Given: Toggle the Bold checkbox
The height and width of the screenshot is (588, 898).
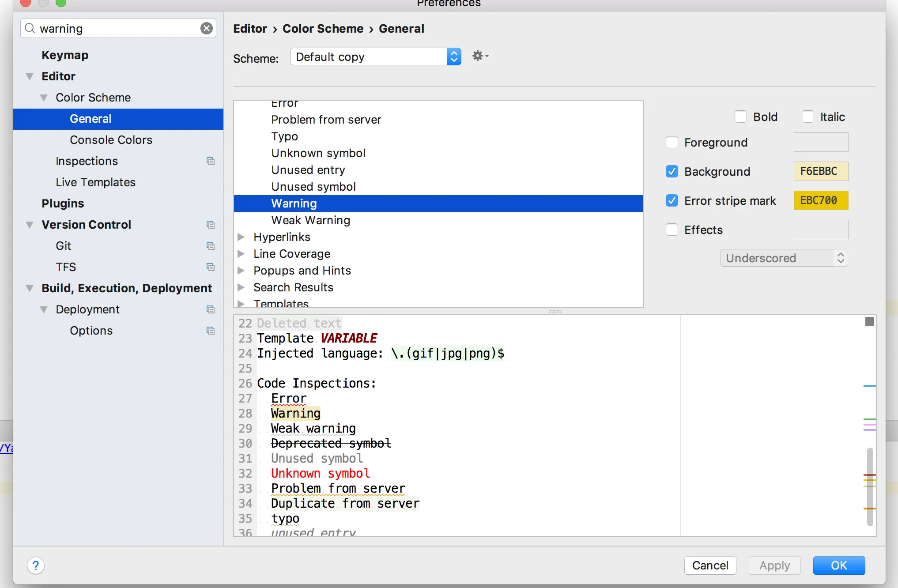Looking at the screenshot, I should [740, 116].
